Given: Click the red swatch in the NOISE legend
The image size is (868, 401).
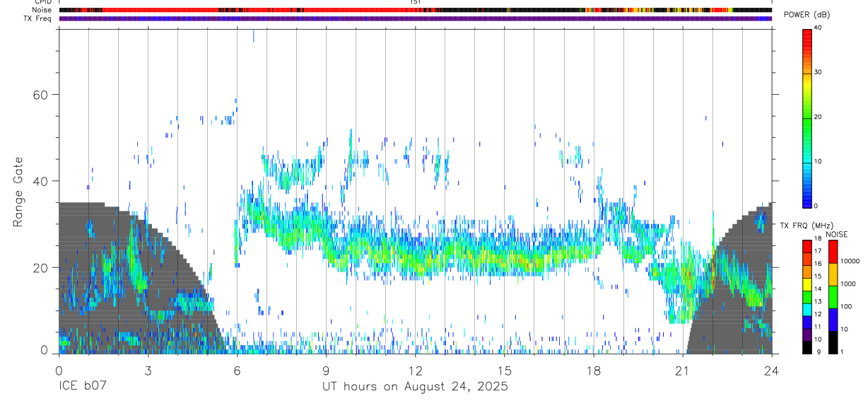Looking at the screenshot, I should (833, 251).
